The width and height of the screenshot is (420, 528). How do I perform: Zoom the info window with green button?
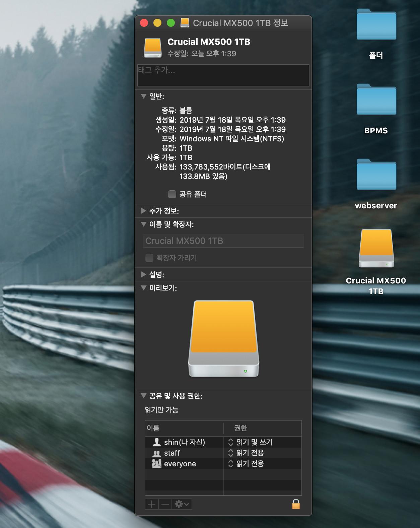(171, 23)
